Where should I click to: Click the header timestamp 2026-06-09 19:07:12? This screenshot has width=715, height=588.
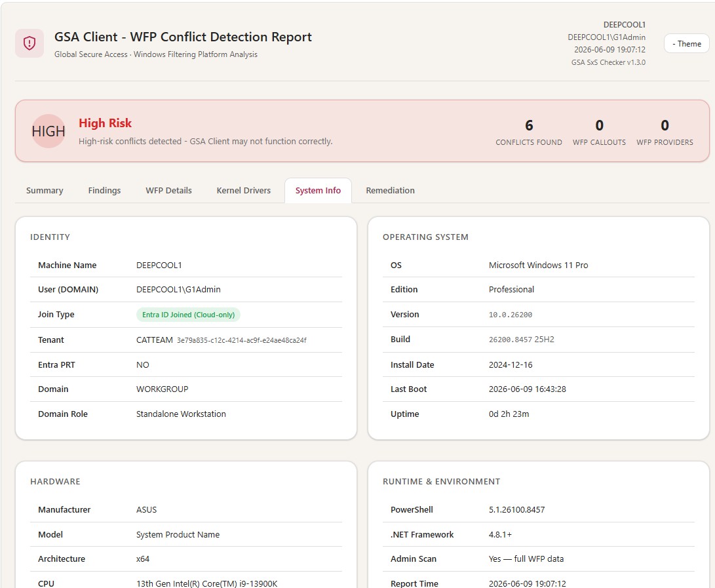609,49
